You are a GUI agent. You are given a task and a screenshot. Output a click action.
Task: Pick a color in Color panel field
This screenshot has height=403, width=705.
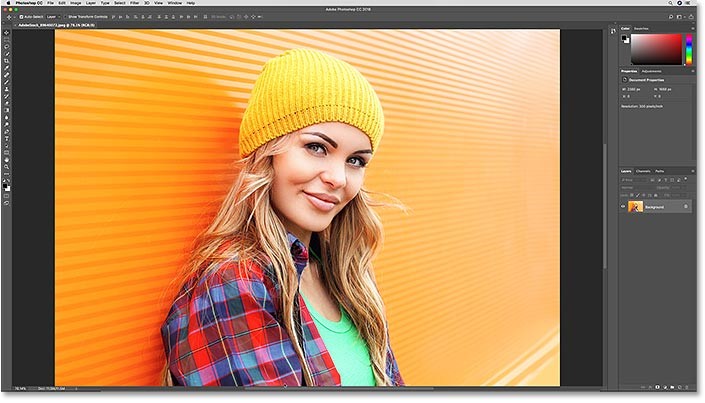(657, 49)
